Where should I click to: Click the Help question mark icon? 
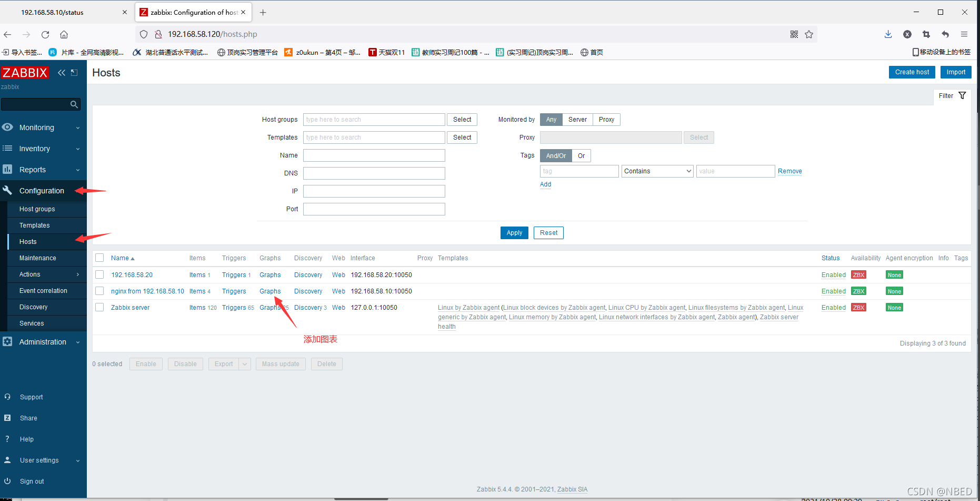7,439
